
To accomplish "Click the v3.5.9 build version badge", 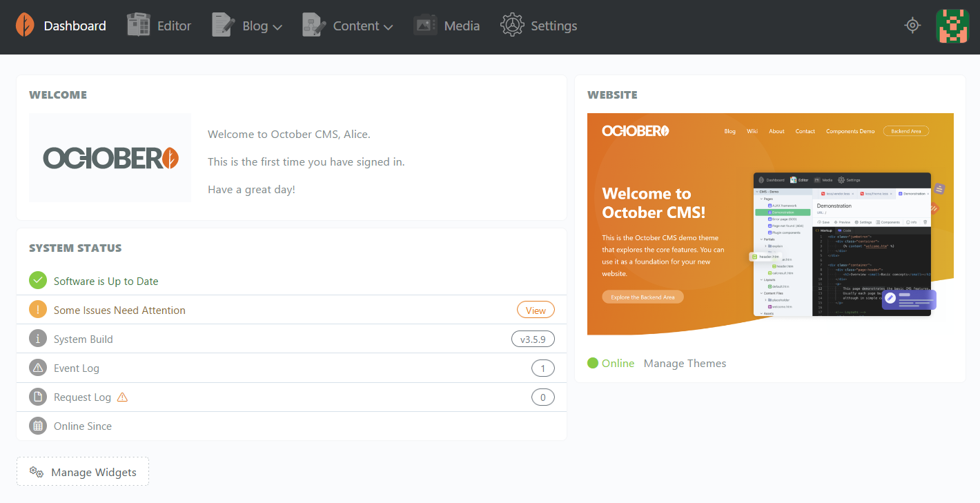I will tap(533, 339).
